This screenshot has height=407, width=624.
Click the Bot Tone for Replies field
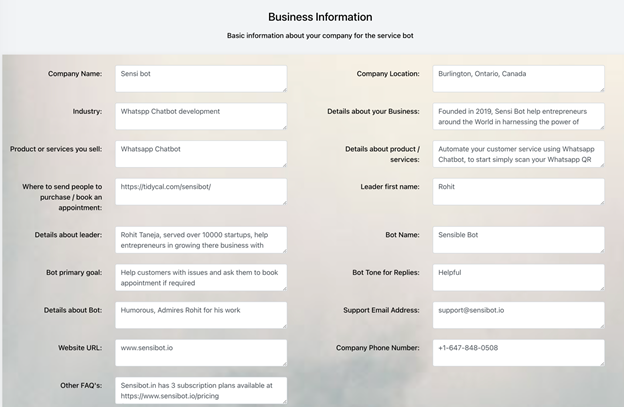pyautogui.click(x=518, y=277)
